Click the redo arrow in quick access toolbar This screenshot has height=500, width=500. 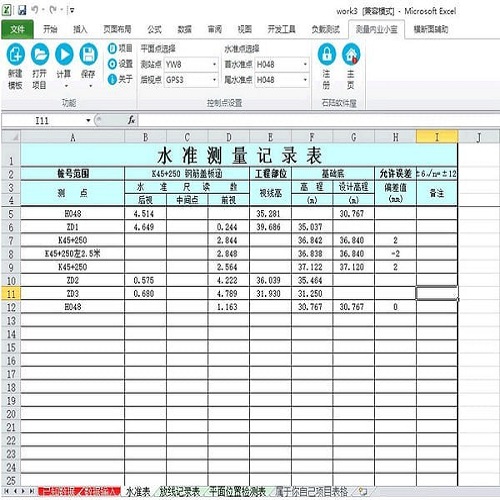[x=53, y=10]
